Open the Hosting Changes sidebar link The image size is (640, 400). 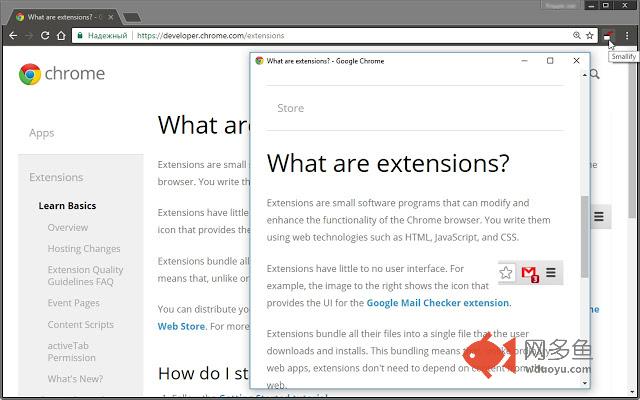pyautogui.click(x=84, y=249)
